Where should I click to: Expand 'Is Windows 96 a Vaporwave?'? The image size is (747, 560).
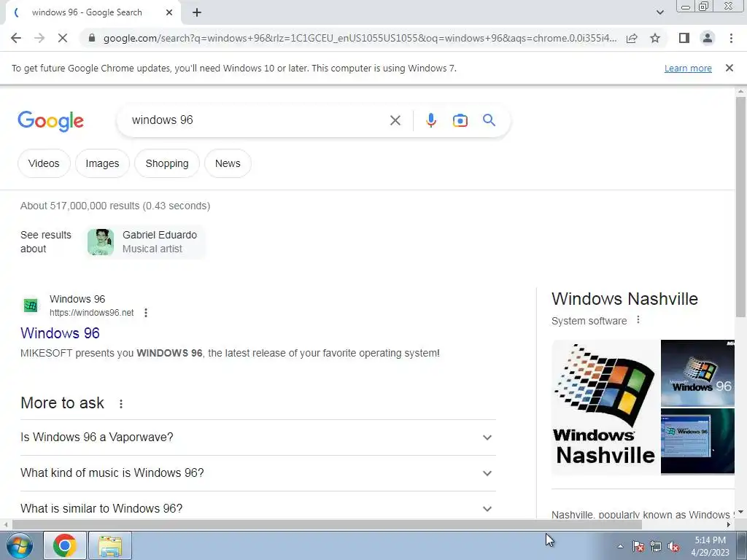pyautogui.click(x=258, y=437)
